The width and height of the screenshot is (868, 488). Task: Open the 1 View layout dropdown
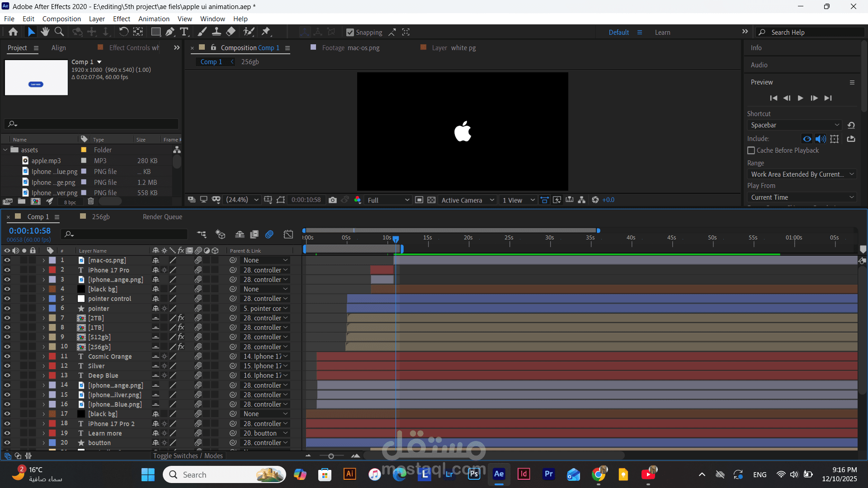(x=519, y=200)
